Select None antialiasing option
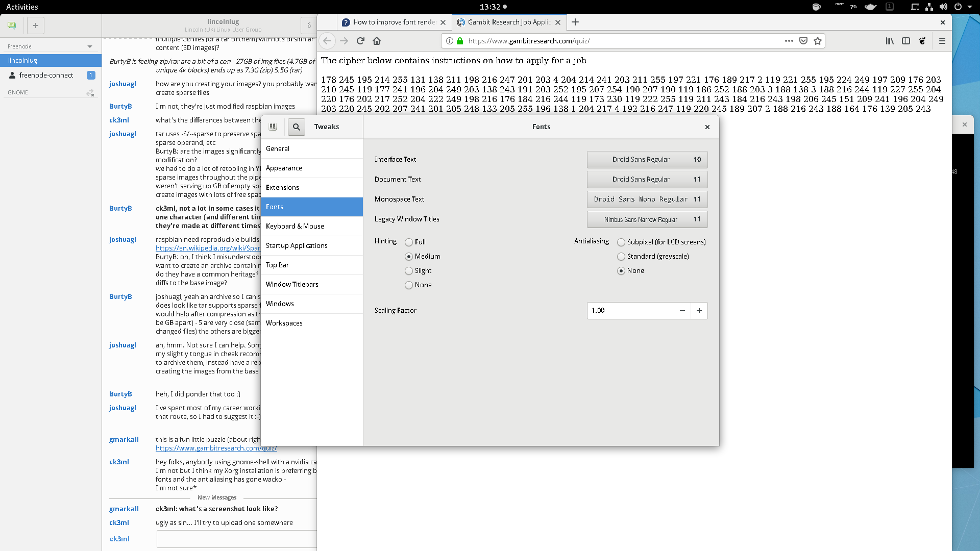The width and height of the screenshot is (980, 551). (621, 271)
